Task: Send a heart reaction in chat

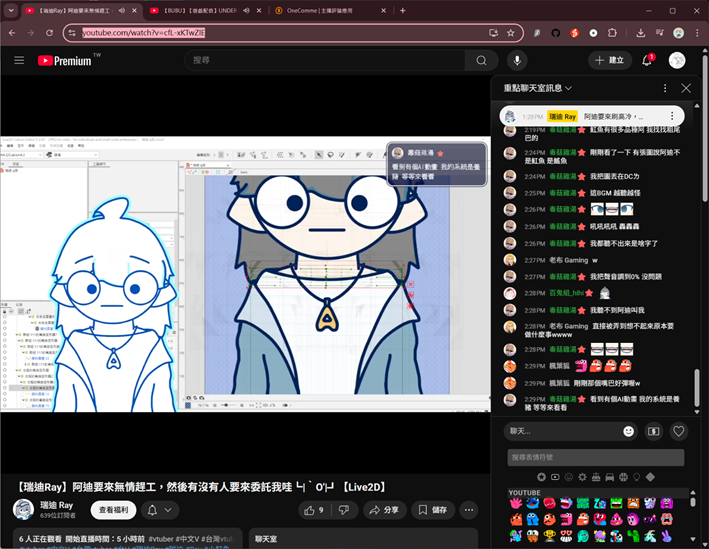Action: 679,431
